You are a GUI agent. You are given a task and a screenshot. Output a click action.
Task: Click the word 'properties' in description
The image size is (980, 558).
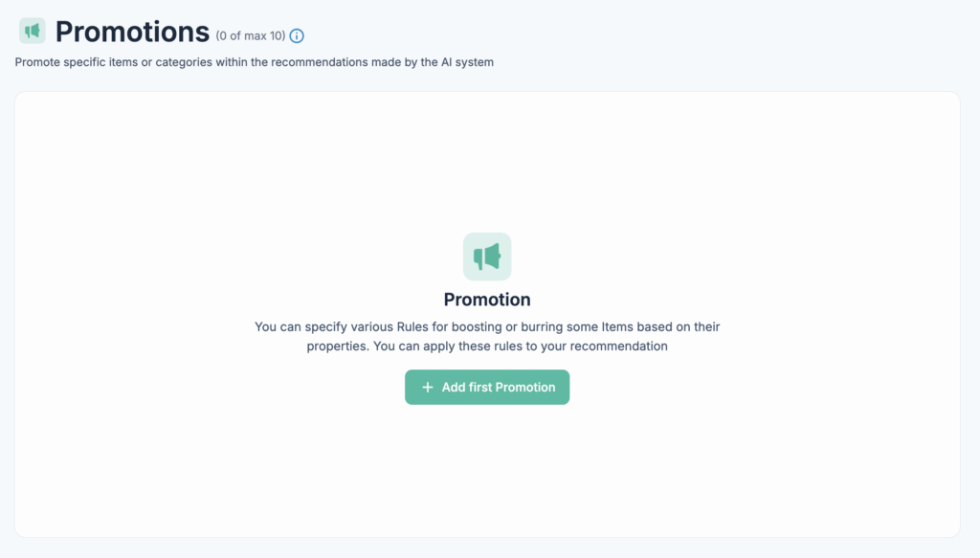click(x=336, y=346)
